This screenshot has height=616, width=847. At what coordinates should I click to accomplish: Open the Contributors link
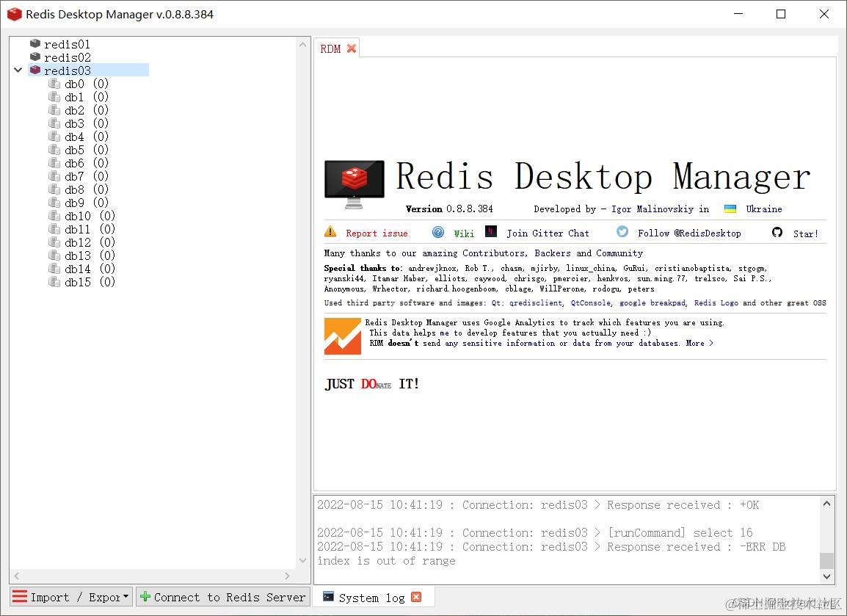[494, 253]
